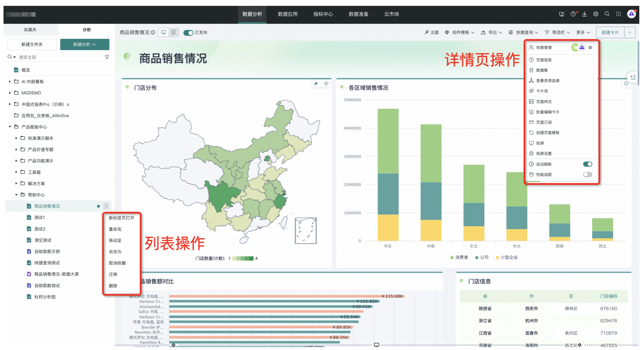Expand the MGDEMO folder
644x350 pixels.
pyautogui.click(x=10, y=93)
